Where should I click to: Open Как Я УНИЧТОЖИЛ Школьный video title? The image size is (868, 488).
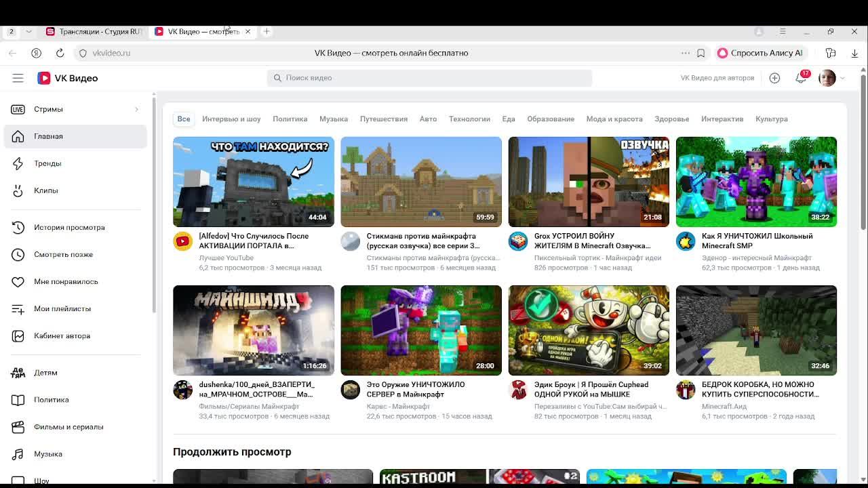pyautogui.click(x=757, y=241)
